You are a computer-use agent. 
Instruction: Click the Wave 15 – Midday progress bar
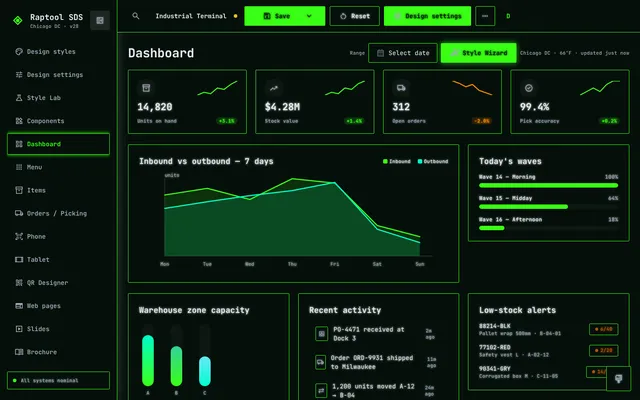coord(548,207)
